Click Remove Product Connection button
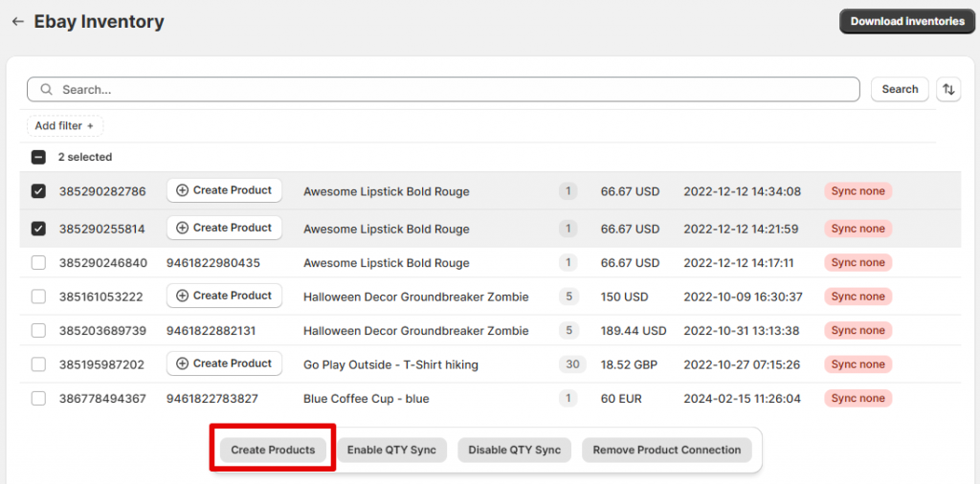 coord(666,450)
